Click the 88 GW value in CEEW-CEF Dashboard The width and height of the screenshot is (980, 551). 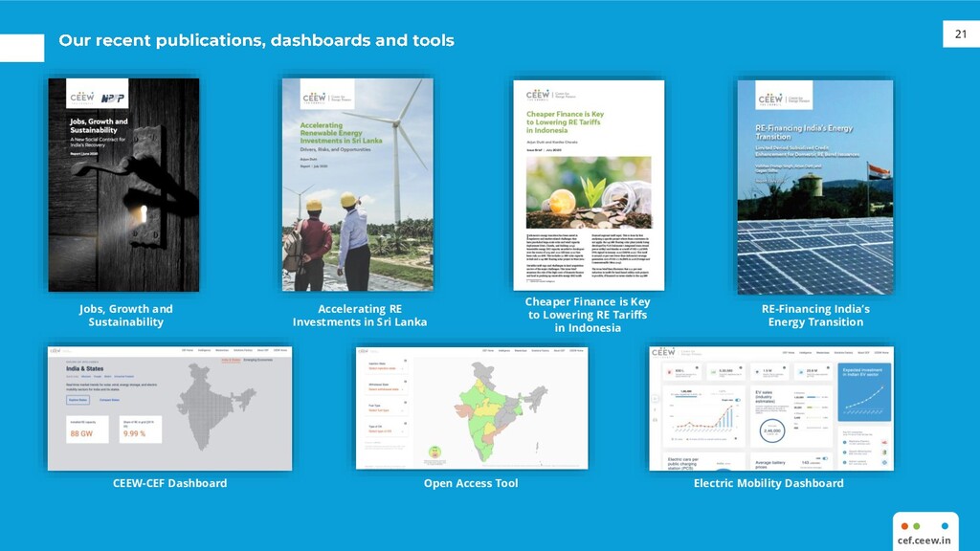[82, 433]
